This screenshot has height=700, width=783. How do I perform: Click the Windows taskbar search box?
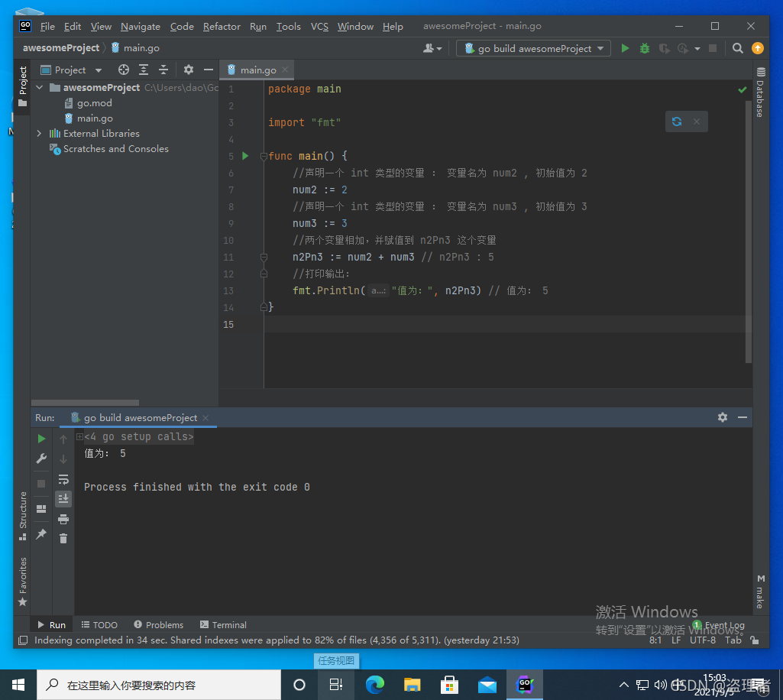(x=159, y=685)
